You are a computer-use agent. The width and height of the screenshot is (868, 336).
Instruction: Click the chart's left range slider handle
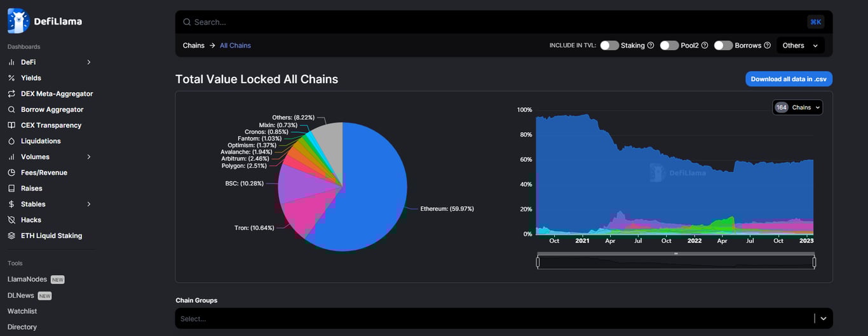538,262
